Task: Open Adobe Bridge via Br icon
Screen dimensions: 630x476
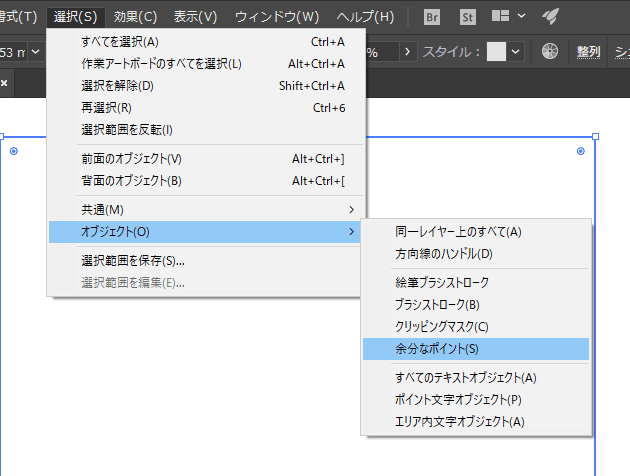Action: [x=432, y=17]
